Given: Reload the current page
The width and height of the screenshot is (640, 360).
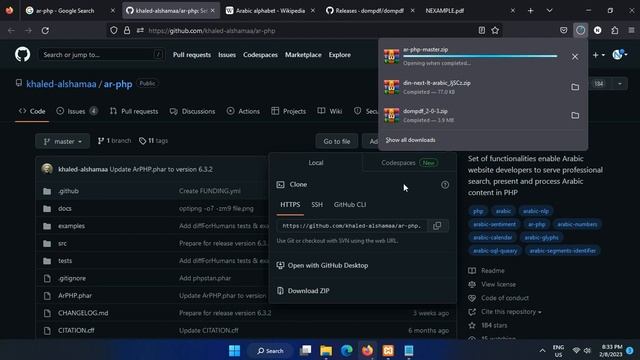Looking at the screenshot, I should [45, 30].
